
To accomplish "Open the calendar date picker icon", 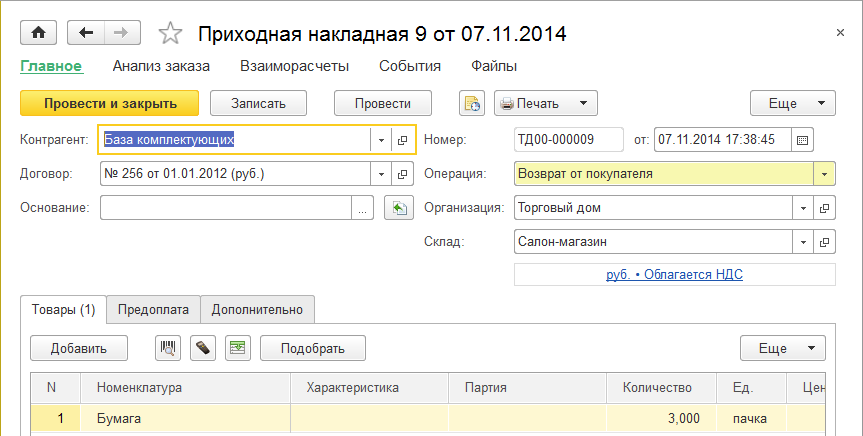I will pyautogui.click(x=803, y=139).
